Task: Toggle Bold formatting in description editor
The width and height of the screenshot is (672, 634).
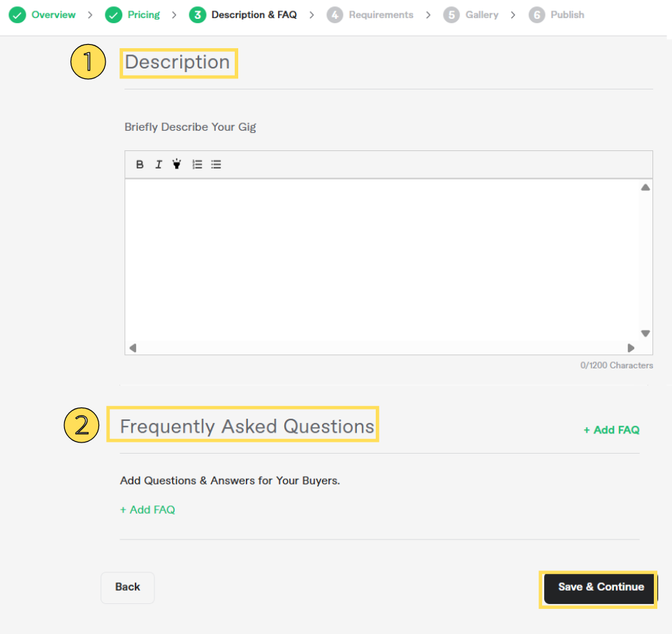Action: pyautogui.click(x=139, y=164)
